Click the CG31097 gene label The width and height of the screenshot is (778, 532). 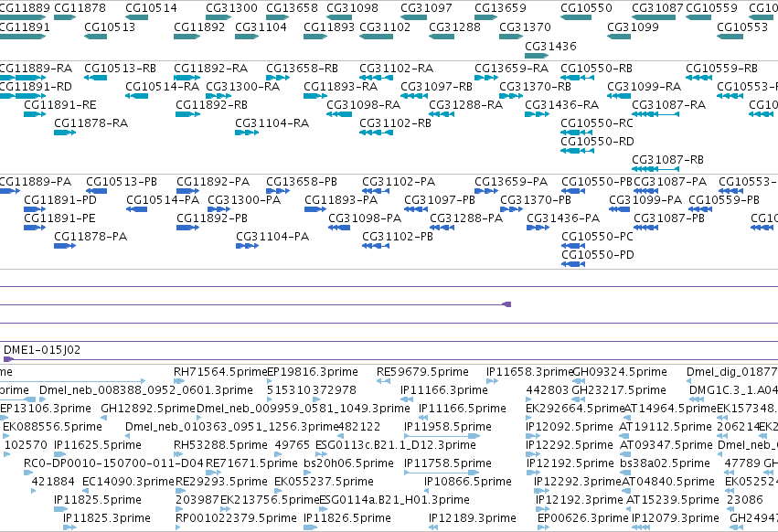pyautogui.click(x=426, y=8)
